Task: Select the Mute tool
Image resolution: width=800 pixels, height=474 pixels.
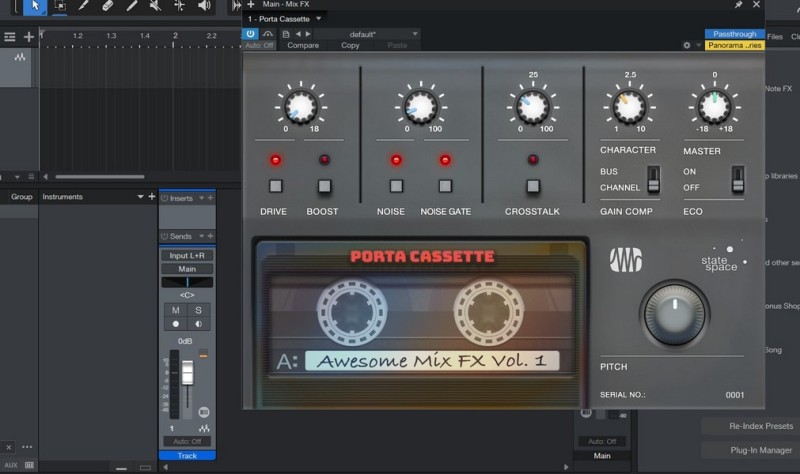Action: [155, 6]
